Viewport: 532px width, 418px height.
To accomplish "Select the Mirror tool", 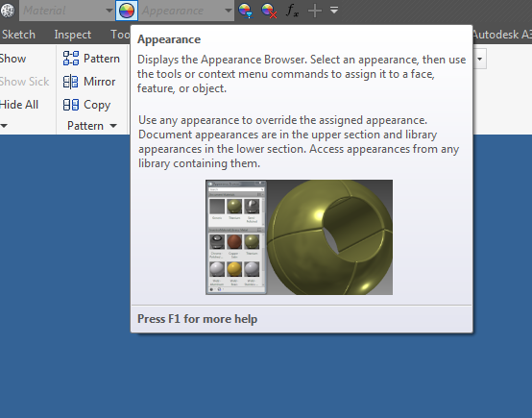I will pyautogui.click(x=89, y=82).
